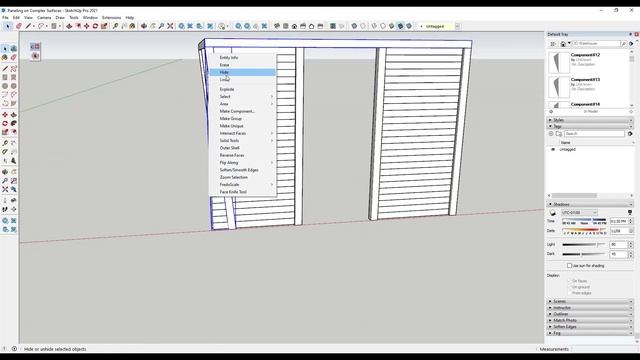Click the 3D Warehouse search field
The height and width of the screenshot is (360, 640).
point(596,44)
